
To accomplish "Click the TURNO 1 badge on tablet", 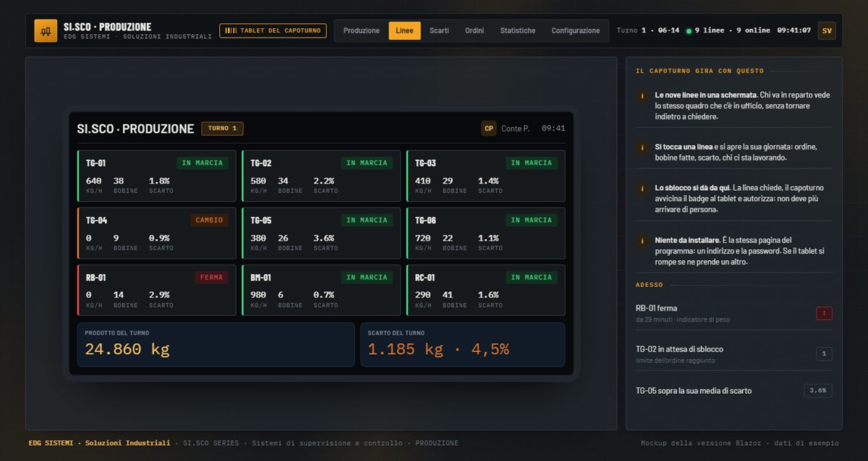I will pos(223,129).
